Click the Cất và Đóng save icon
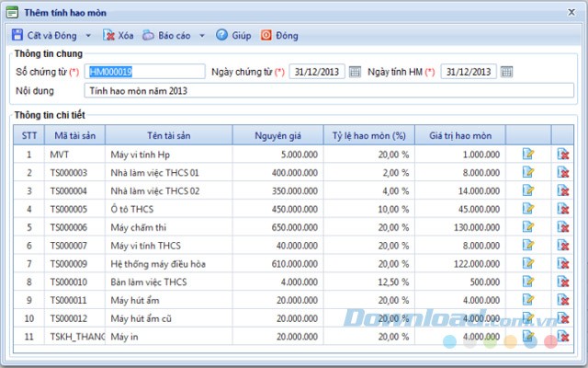The height and width of the screenshot is (368, 588). pos(17,36)
